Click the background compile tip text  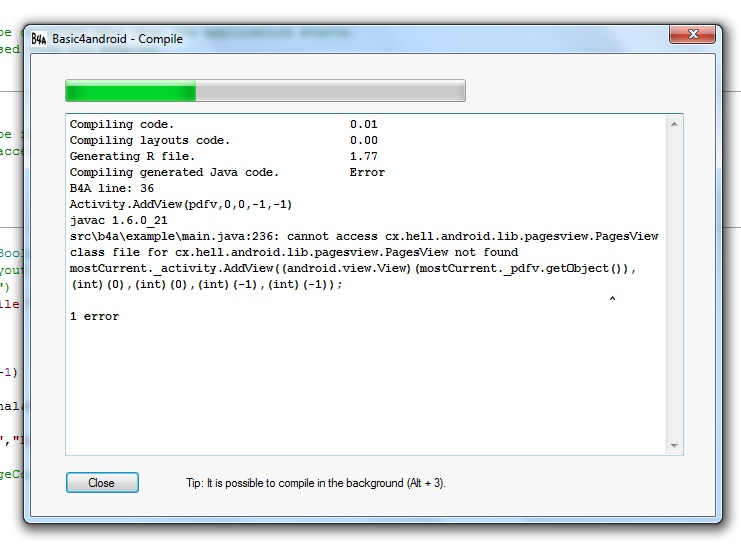[316, 483]
